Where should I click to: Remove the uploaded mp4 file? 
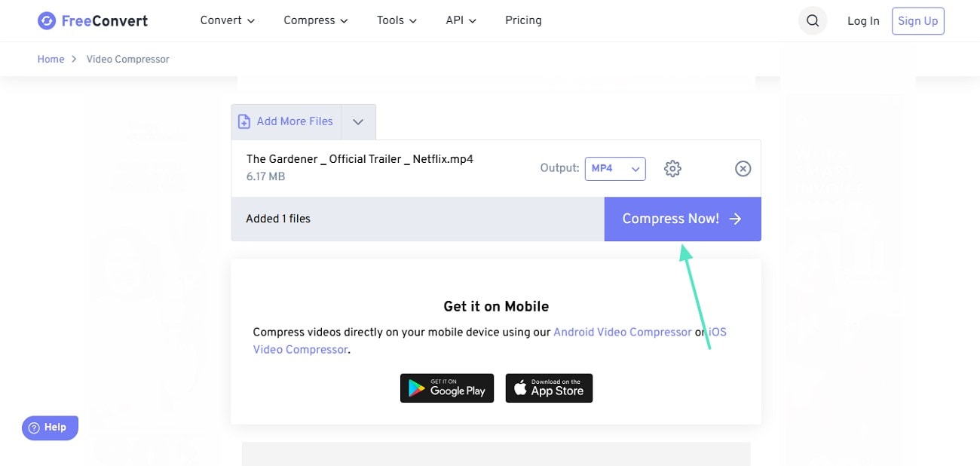click(743, 169)
